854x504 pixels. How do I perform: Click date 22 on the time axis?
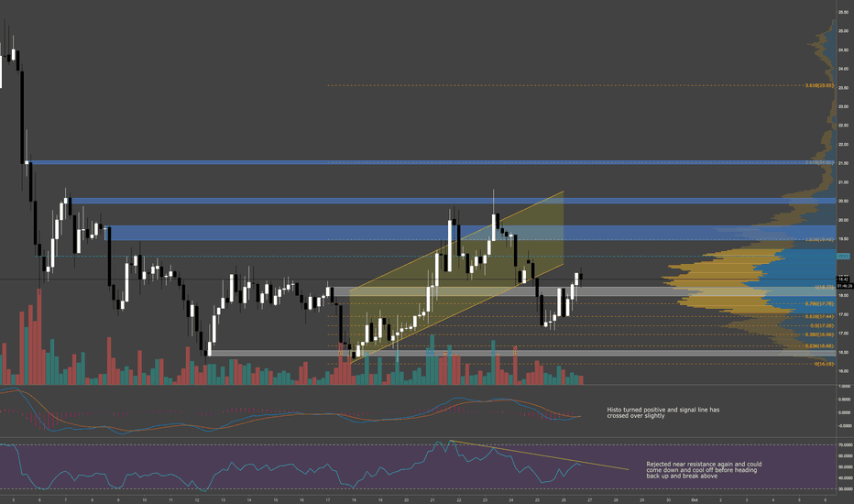pos(458,499)
